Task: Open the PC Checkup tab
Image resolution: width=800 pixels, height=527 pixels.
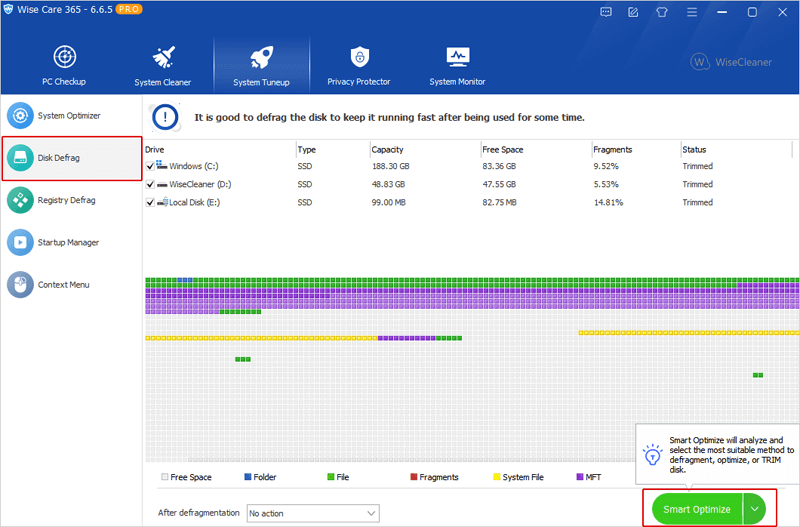Action: coord(64,65)
